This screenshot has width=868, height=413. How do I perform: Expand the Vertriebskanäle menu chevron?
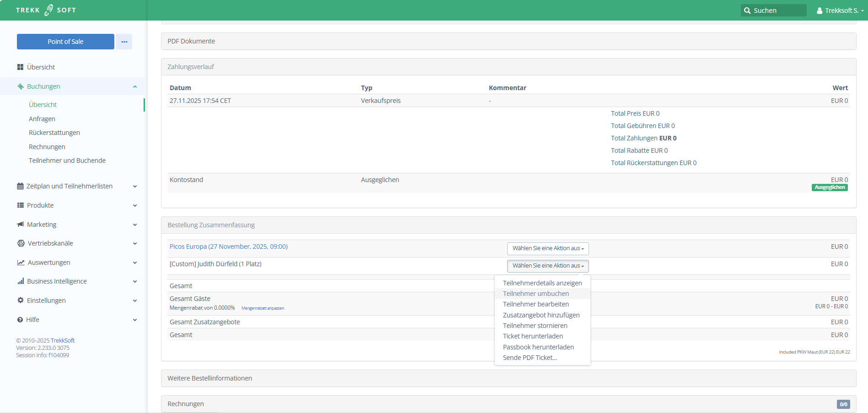[x=135, y=243]
